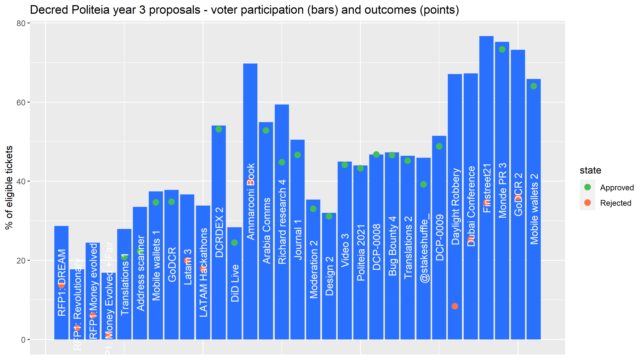The width and height of the screenshot is (644, 362).
Task: Click the legend title state
Action: [x=590, y=170]
